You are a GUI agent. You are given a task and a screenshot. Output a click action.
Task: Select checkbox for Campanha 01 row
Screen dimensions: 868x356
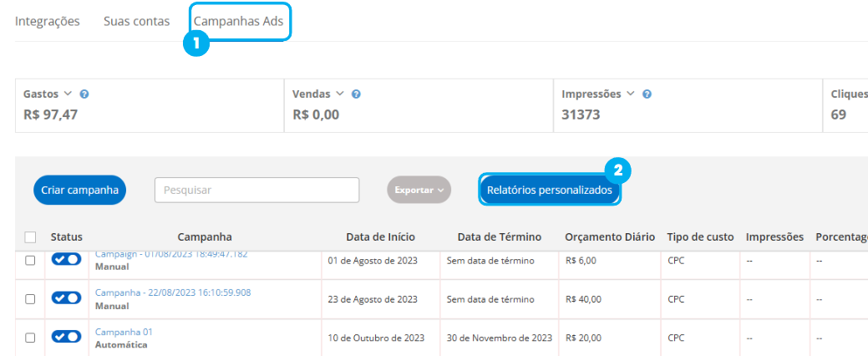(x=30, y=338)
